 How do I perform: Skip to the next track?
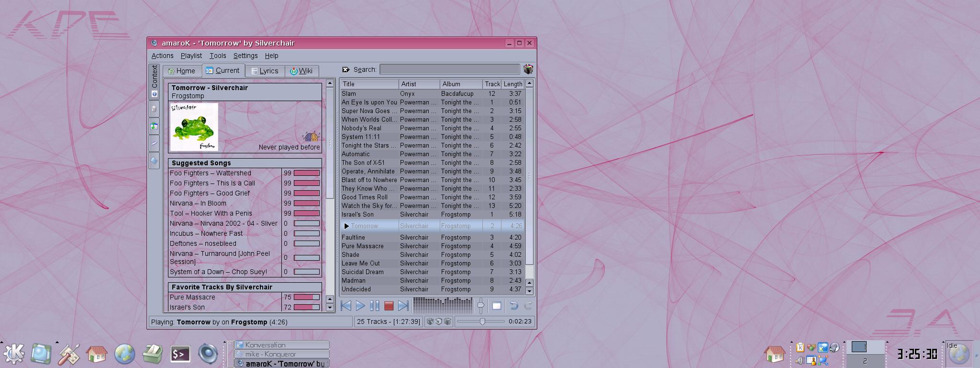pos(403,306)
